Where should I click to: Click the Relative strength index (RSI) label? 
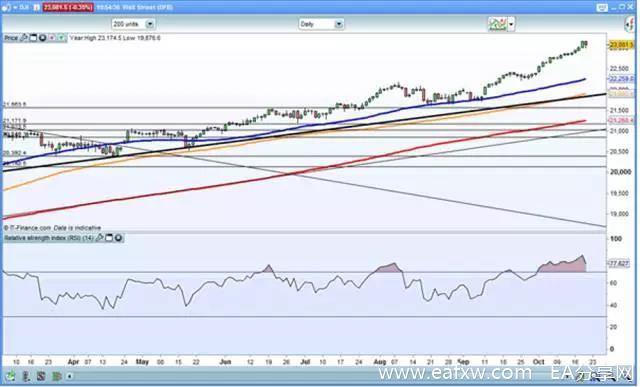49,238
